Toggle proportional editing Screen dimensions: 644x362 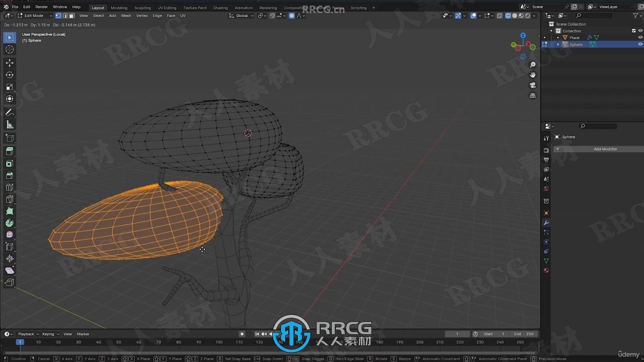[x=292, y=16]
